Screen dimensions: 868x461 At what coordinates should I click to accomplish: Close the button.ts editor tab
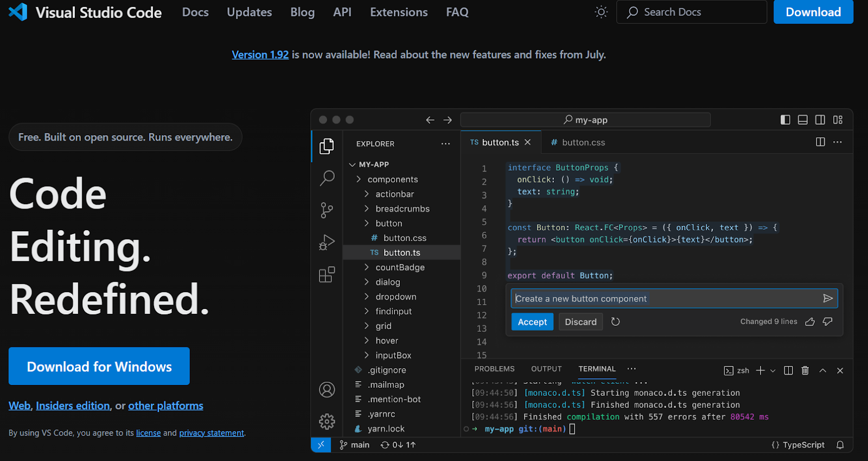pos(527,142)
